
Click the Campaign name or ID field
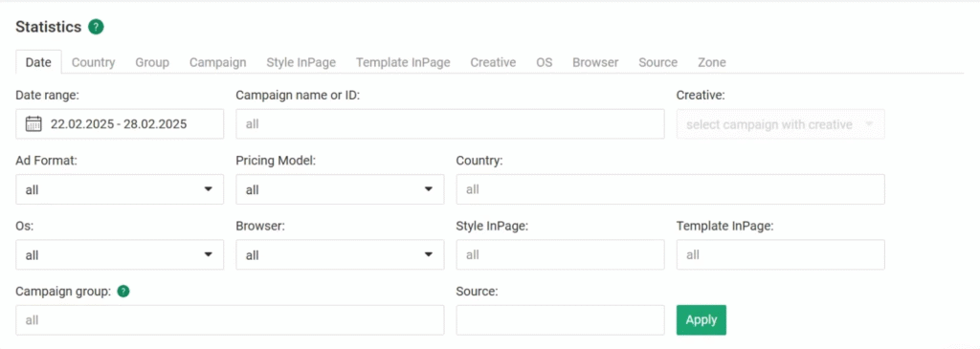(450, 124)
